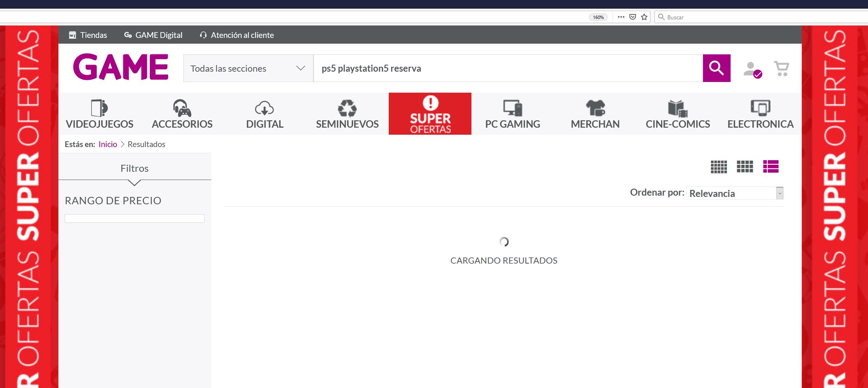The image size is (868, 388).
Task: Open the SEMINUEVOS category
Action: (347, 114)
